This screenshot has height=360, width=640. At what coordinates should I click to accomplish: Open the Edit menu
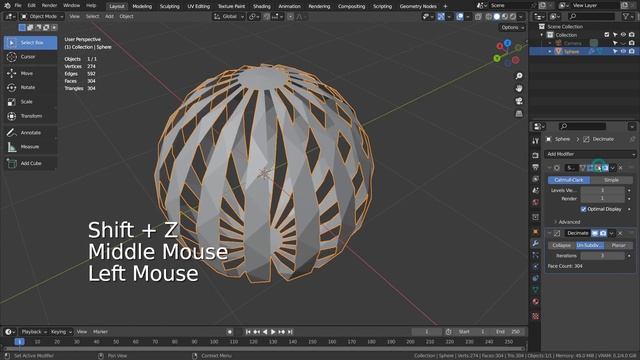click(x=31, y=6)
